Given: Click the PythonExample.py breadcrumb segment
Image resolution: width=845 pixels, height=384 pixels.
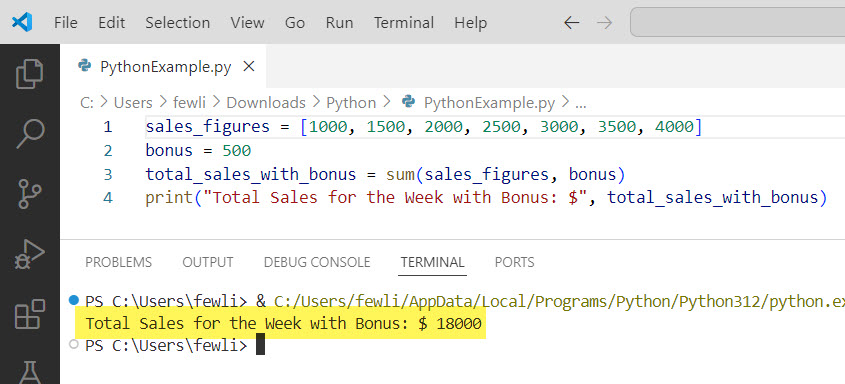Looking at the screenshot, I should (x=479, y=102).
